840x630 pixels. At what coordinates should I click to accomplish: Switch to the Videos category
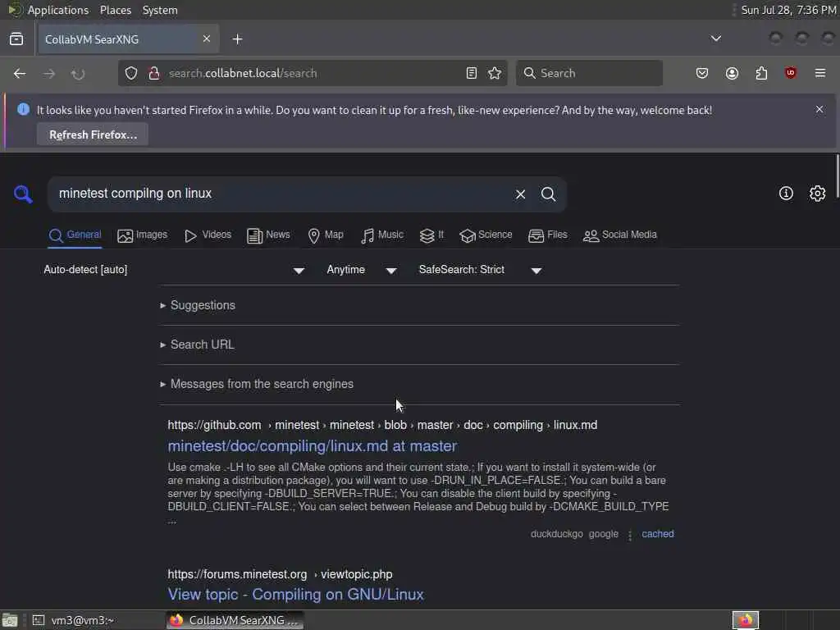click(x=208, y=235)
